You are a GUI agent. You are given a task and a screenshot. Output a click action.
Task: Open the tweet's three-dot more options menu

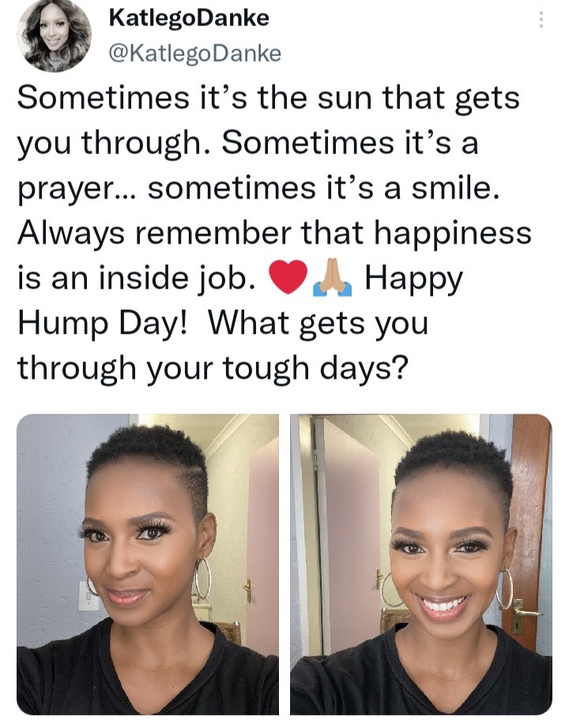(x=541, y=20)
